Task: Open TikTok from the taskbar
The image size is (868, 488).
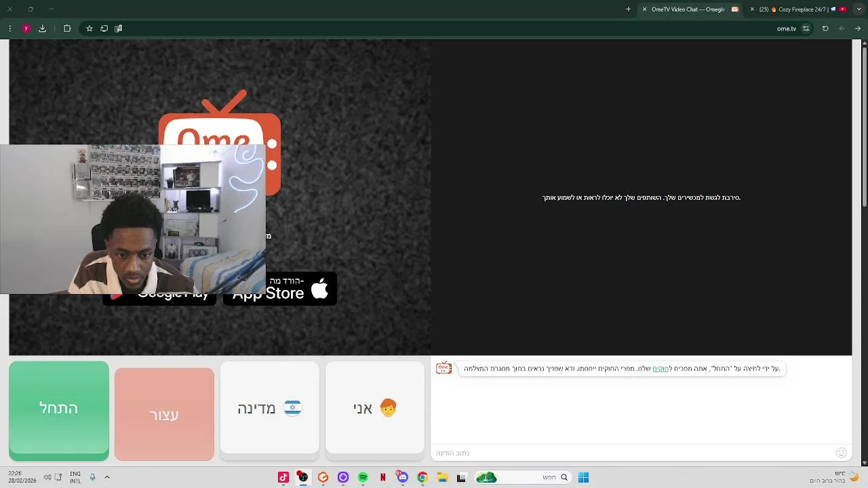Action: (x=283, y=477)
